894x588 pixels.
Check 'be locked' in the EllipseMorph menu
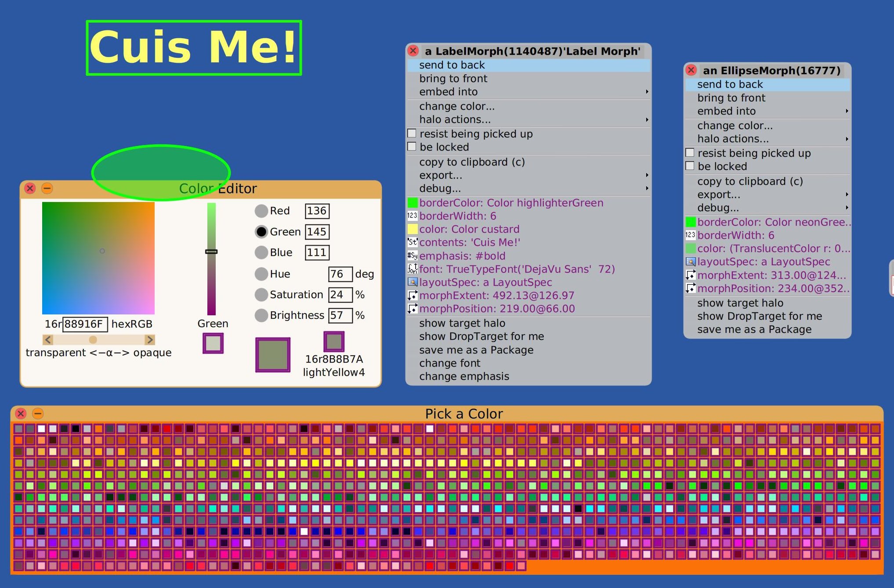690,166
